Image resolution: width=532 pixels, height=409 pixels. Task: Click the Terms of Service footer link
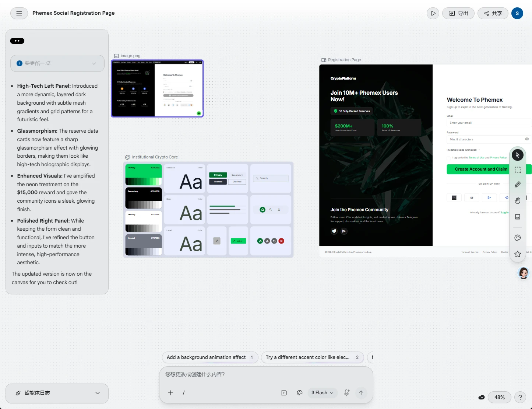tap(470, 252)
